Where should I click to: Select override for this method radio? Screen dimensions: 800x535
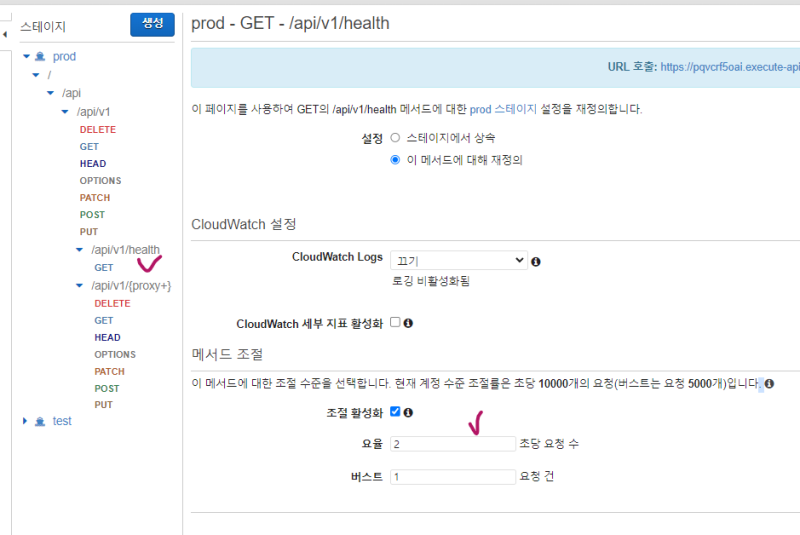point(395,159)
